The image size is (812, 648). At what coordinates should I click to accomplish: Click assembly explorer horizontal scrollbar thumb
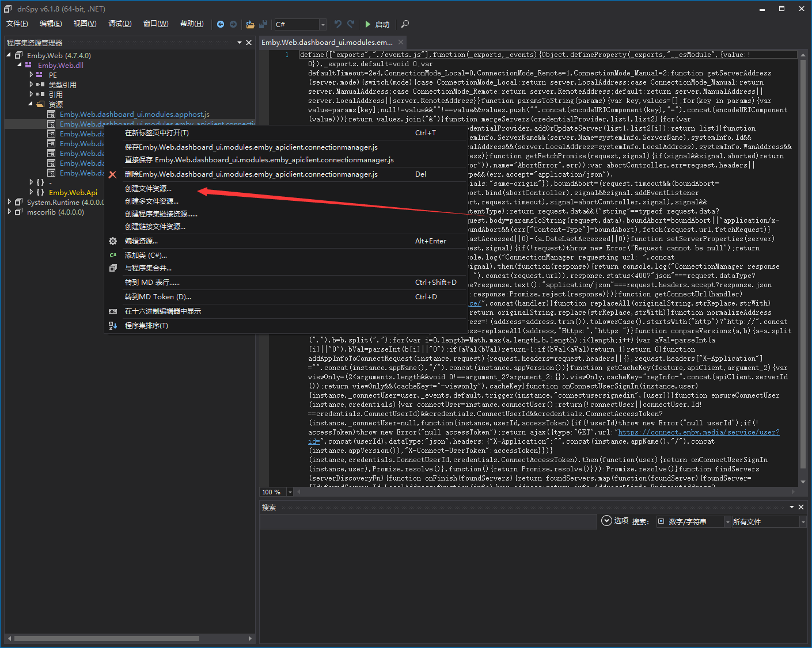point(107,638)
